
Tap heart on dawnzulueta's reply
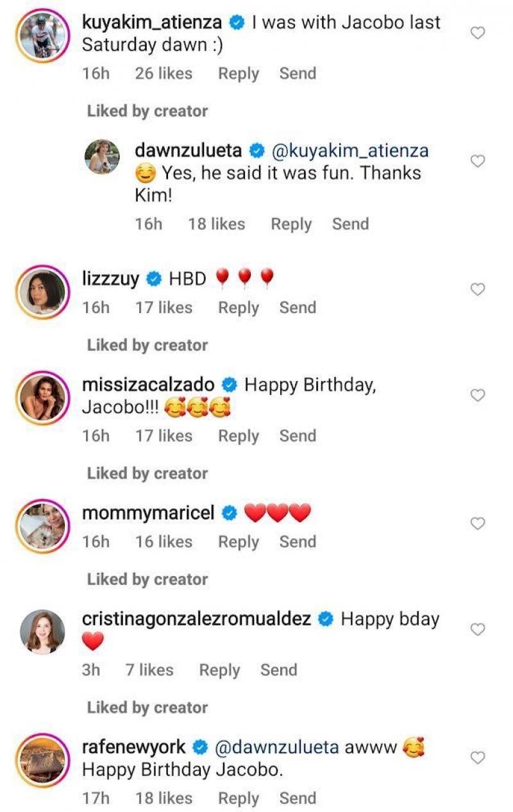478,161
